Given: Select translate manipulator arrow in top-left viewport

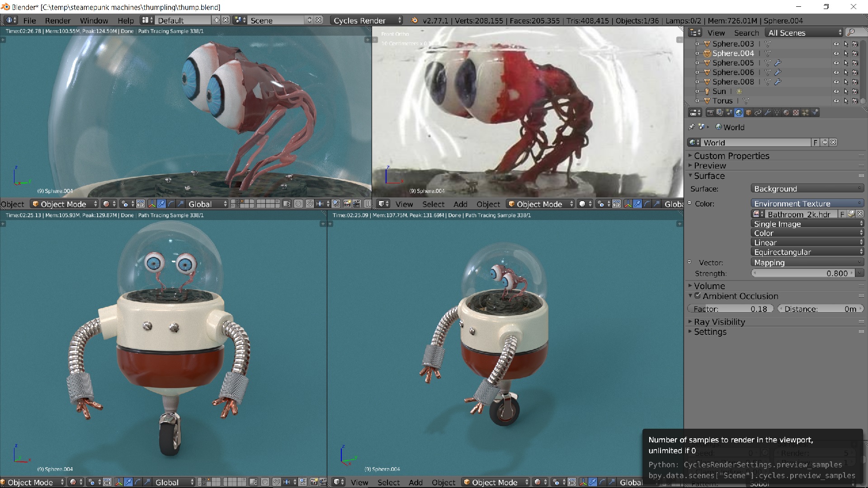Looking at the screenshot, I should 161,204.
